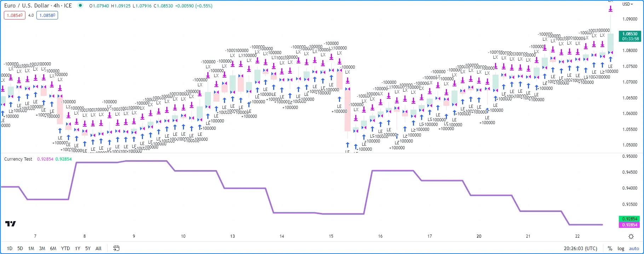Open the go to date calendar icon

[116, 248]
